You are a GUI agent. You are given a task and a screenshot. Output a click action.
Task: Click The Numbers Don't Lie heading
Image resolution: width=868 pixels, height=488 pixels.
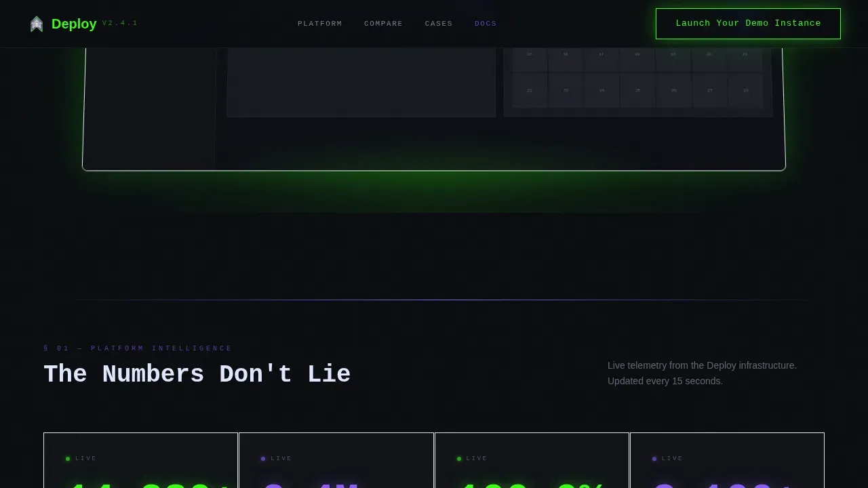pos(197,374)
